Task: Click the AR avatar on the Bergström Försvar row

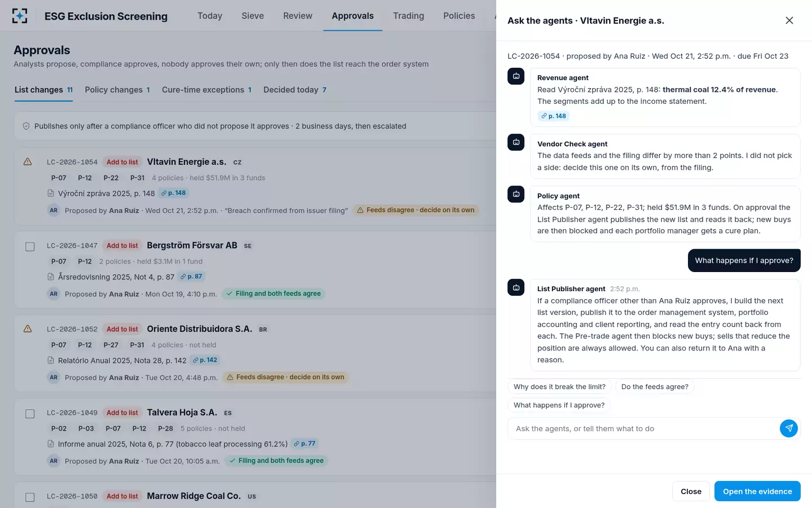Action: pyautogui.click(x=54, y=294)
